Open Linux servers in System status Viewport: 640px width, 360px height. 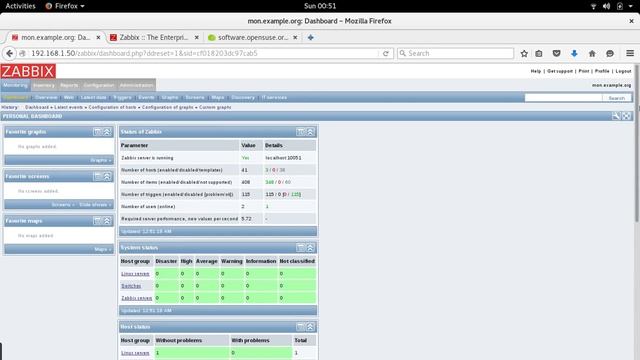point(135,274)
